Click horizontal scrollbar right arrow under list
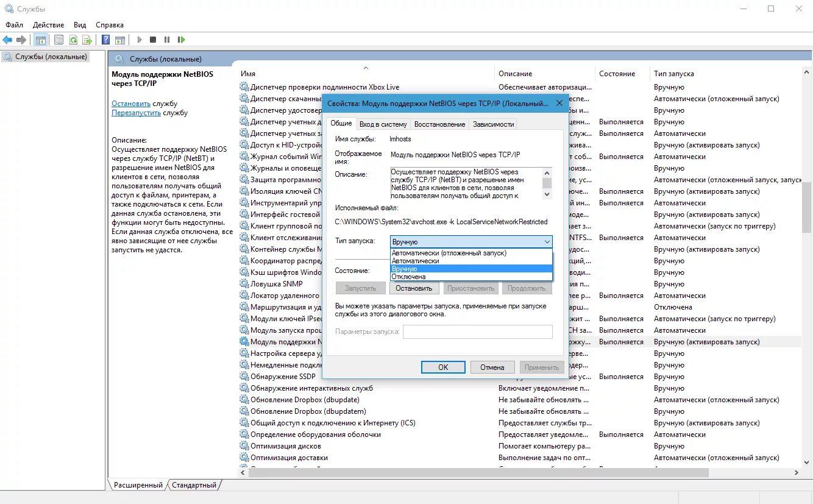 click(796, 472)
